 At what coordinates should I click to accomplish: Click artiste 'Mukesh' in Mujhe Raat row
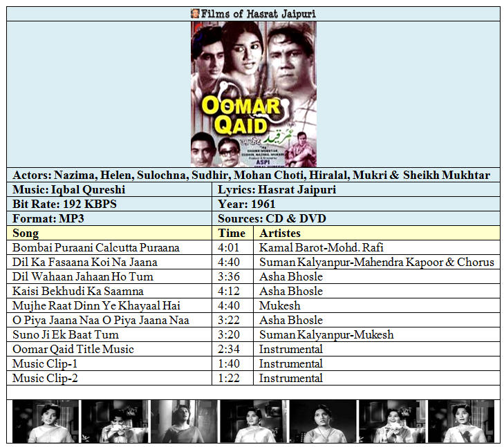coord(279,305)
